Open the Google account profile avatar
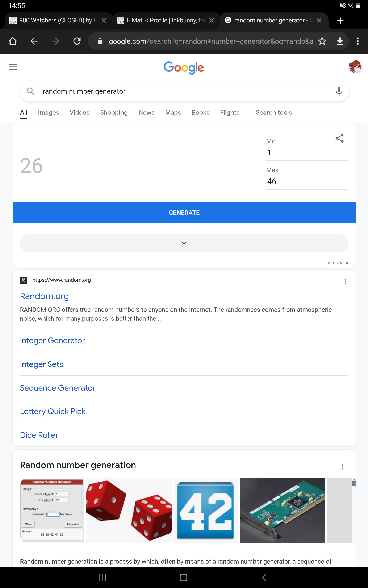This screenshot has width=368, height=588. (355, 66)
